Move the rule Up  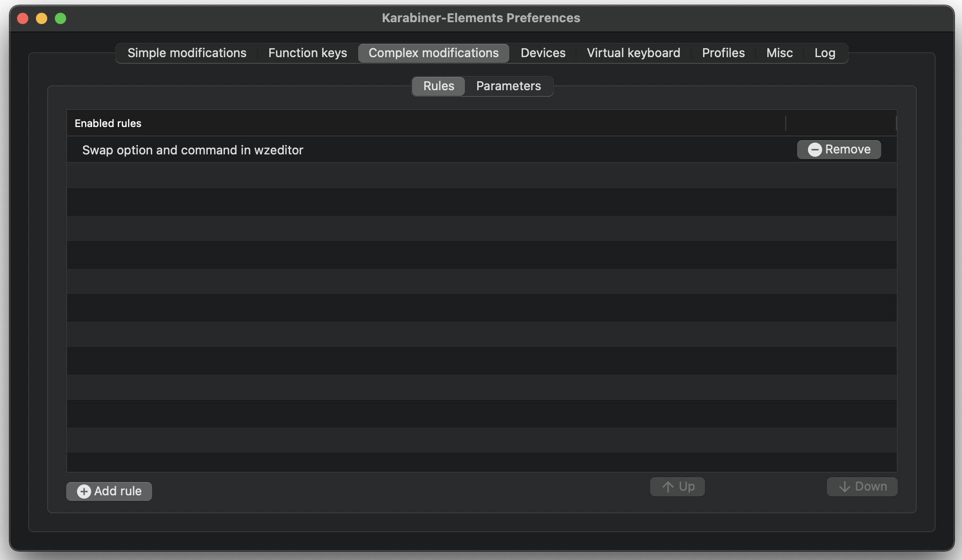pyautogui.click(x=678, y=486)
